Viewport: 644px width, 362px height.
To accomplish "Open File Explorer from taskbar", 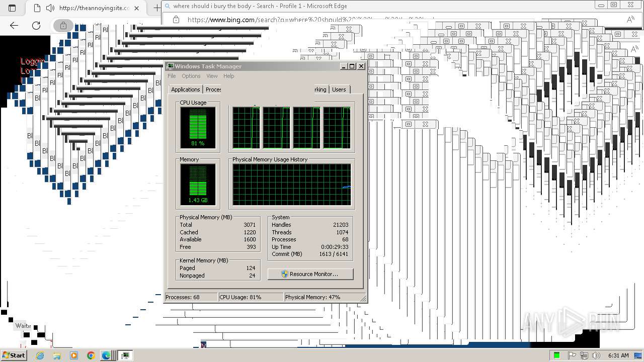I will [57, 355].
